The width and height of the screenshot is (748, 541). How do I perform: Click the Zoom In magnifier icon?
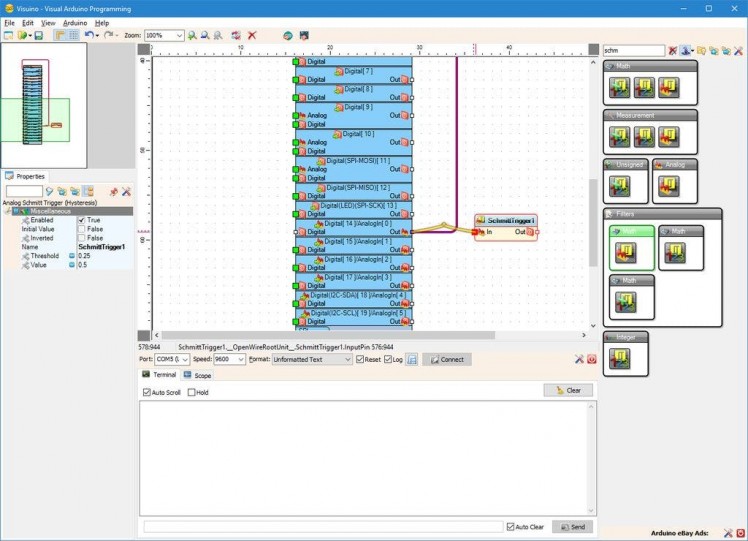point(192,35)
